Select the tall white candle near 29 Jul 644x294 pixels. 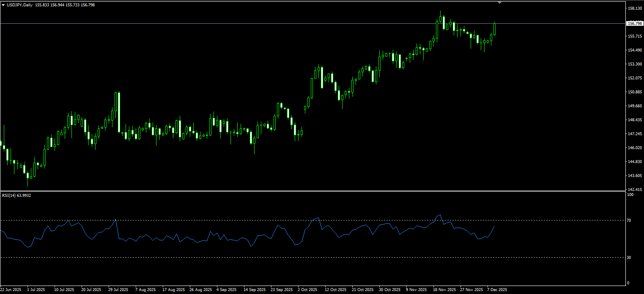(x=119, y=112)
